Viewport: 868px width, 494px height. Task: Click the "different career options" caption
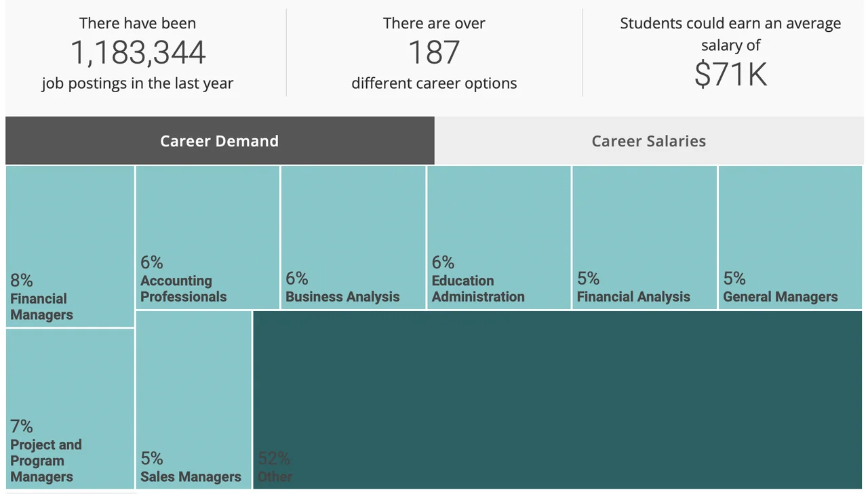point(434,84)
